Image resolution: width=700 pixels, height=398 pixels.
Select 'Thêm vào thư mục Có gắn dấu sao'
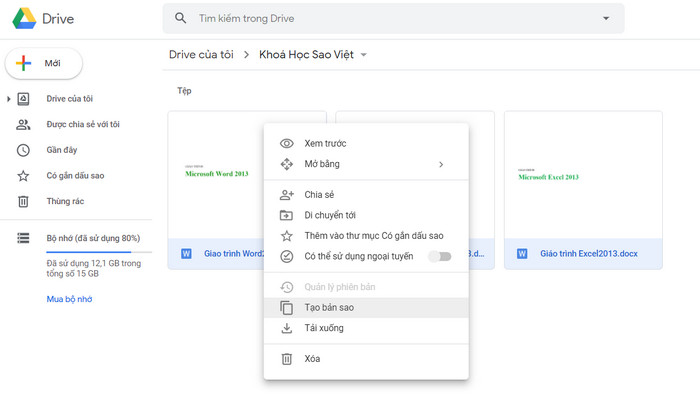click(366, 236)
